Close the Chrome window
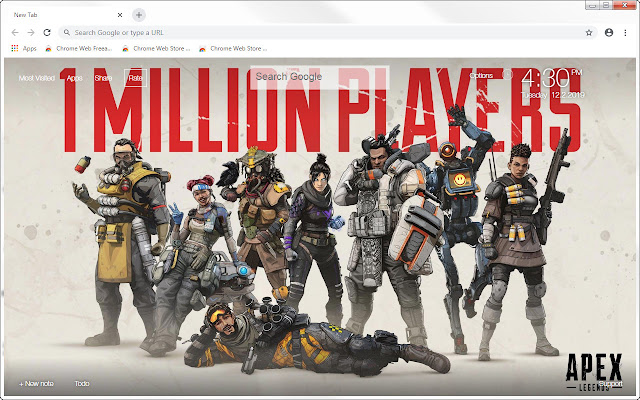 coord(625,5)
